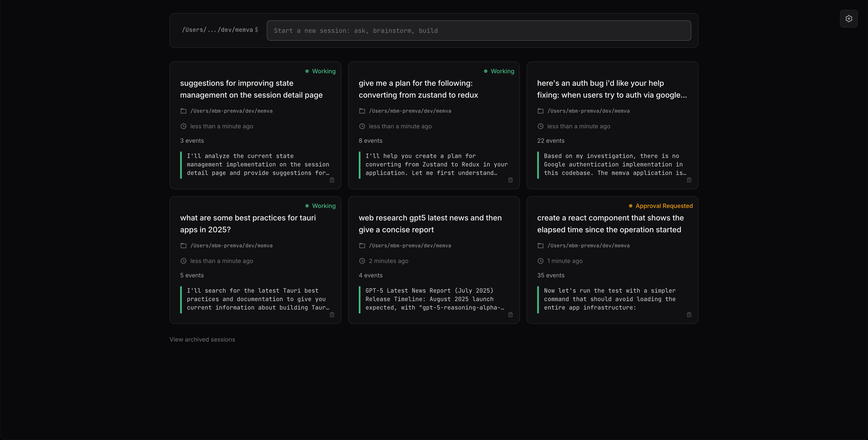This screenshot has height=440, width=868.
Task: Click trash icon on zustand to redux card
Action: 510,180
